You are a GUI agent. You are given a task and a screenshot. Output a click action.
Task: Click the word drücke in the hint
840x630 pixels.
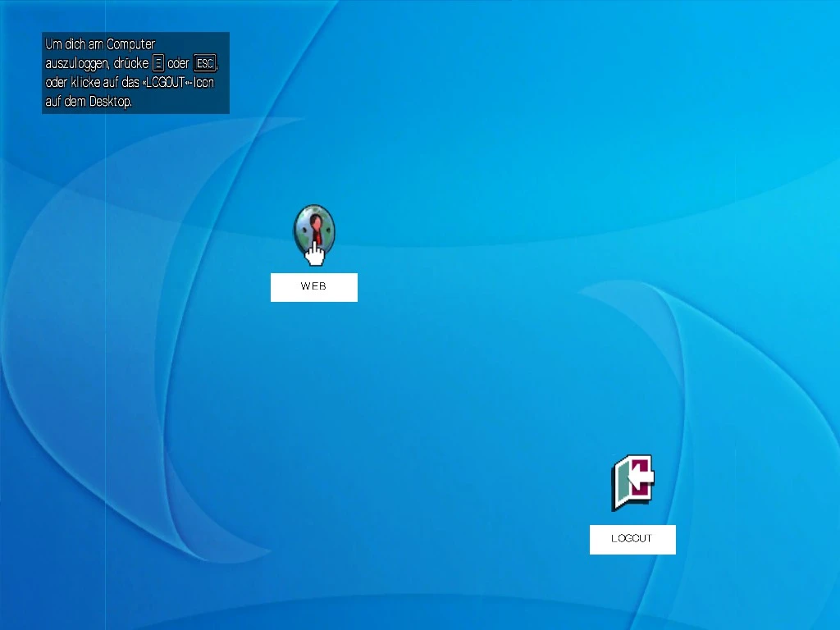[131, 63]
